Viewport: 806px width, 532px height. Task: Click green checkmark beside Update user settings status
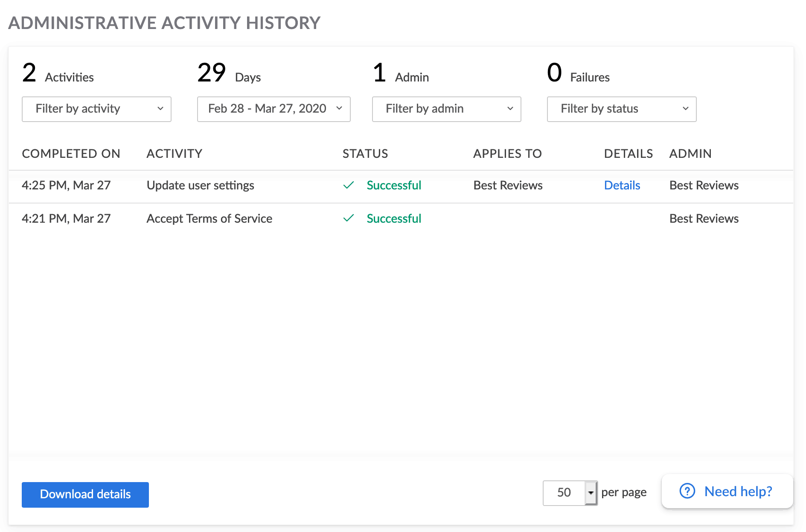[x=349, y=185]
